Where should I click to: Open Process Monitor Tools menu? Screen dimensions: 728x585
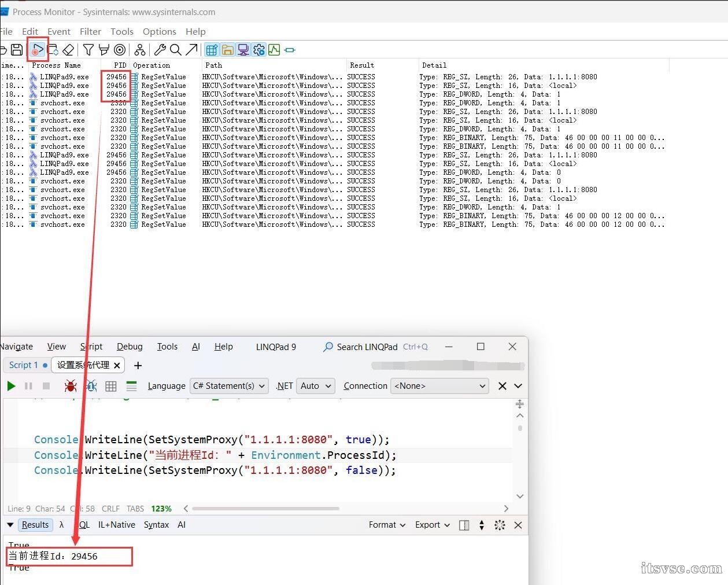coord(122,31)
